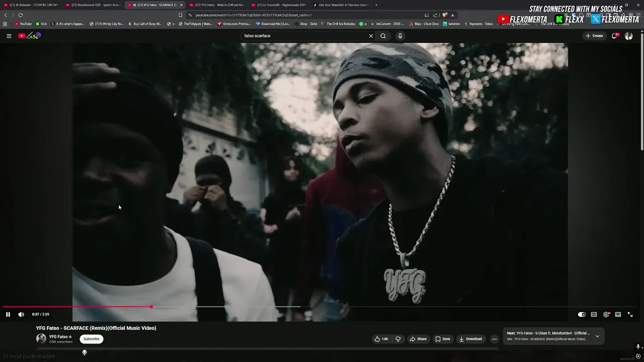
Task: Open the account avatar menu
Action: point(628,36)
